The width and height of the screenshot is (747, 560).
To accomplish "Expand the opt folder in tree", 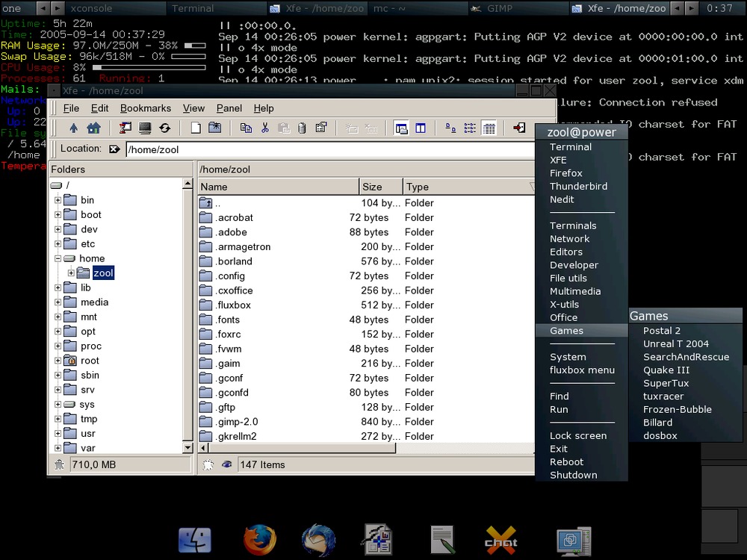I will tap(58, 332).
